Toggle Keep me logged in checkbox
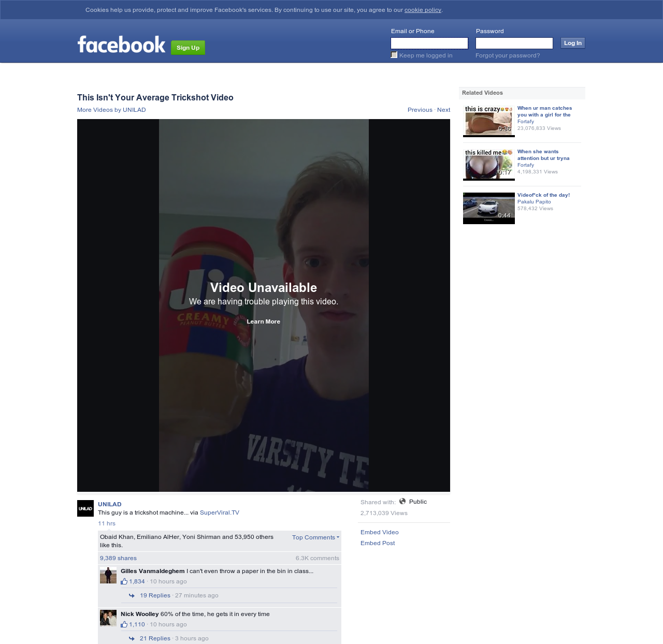Image resolution: width=663 pixels, height=644 pixels. (x=394, y=55)
